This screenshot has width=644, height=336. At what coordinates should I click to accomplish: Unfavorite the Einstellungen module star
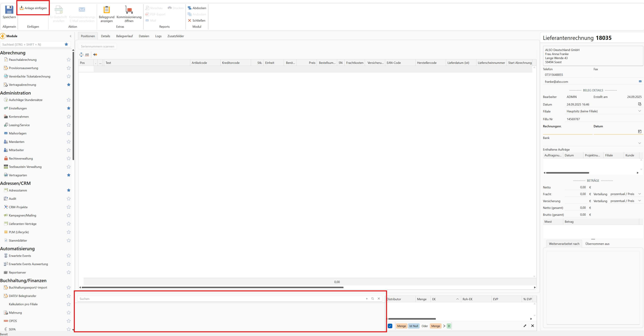69,108
